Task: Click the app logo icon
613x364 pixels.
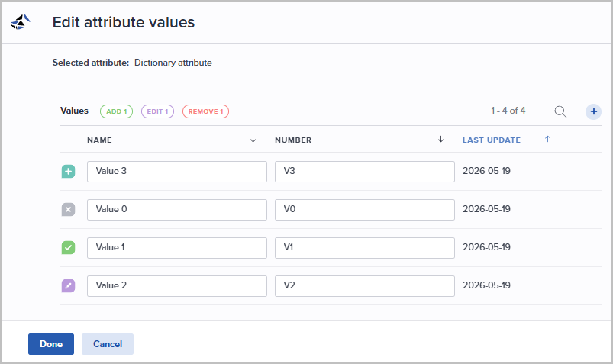Action: coord(21,22)
